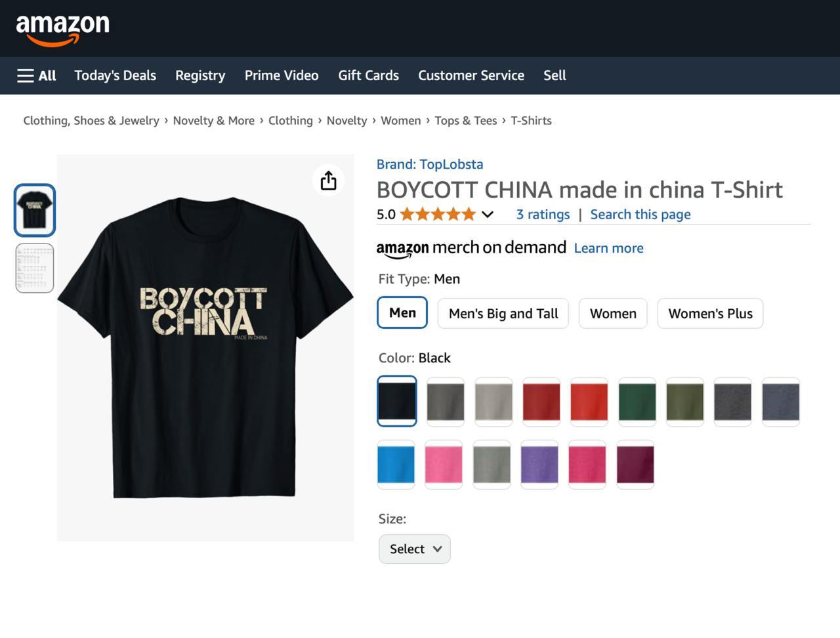840x638 pixels.
Task: Choose Men's Big and Tall fit
Action: pyautogui.click(x=503, y=313)
